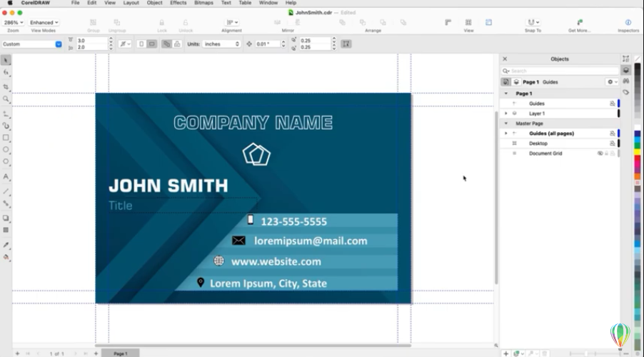Open the Objects layers inspector tab

tap(626, 70)
